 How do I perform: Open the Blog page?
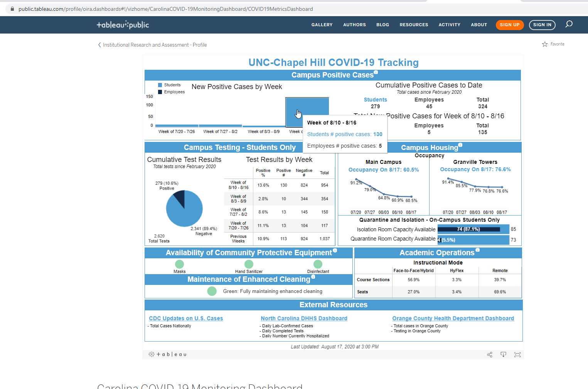pyautogui.click(x=382, y=25)
